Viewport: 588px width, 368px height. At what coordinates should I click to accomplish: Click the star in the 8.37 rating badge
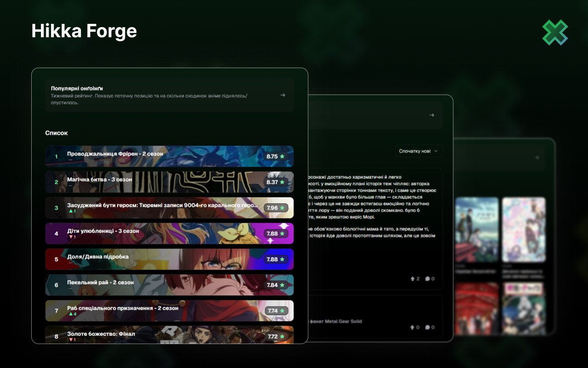click(x=282, y=182)
